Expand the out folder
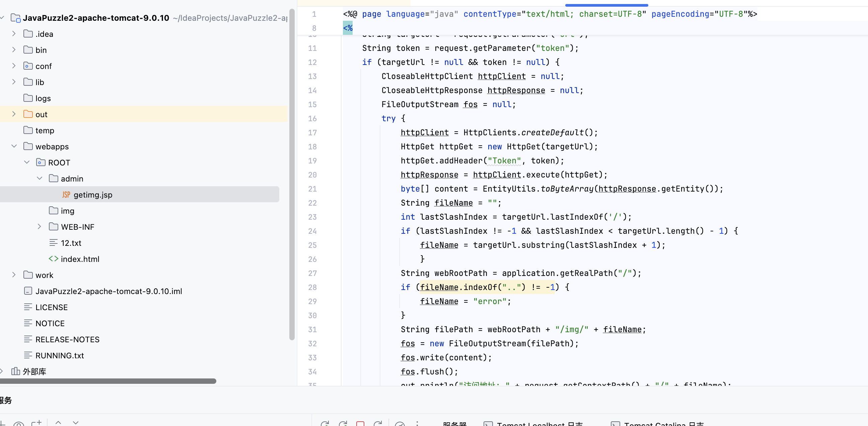 tap(14, 114)
